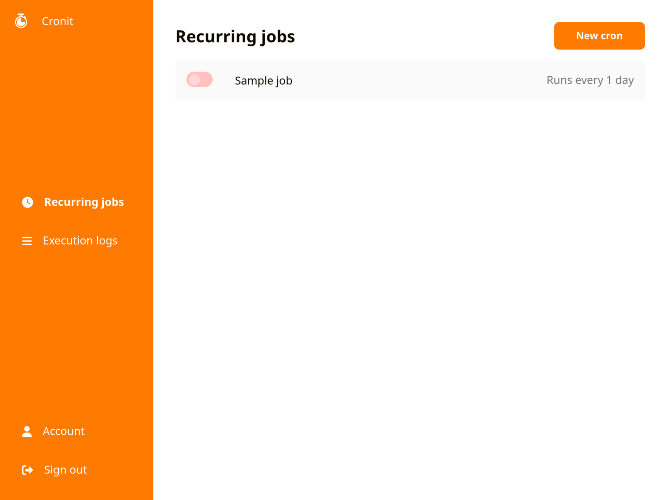Click the blank white area below the job list
Image resolution: width=667 pixels, height=500 pixels.
[x=410, y=300]
